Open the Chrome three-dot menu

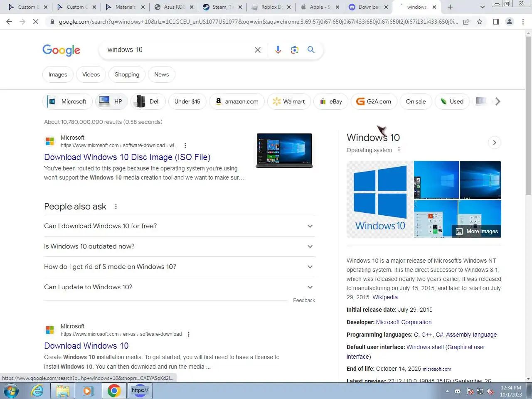click(523, 22)
